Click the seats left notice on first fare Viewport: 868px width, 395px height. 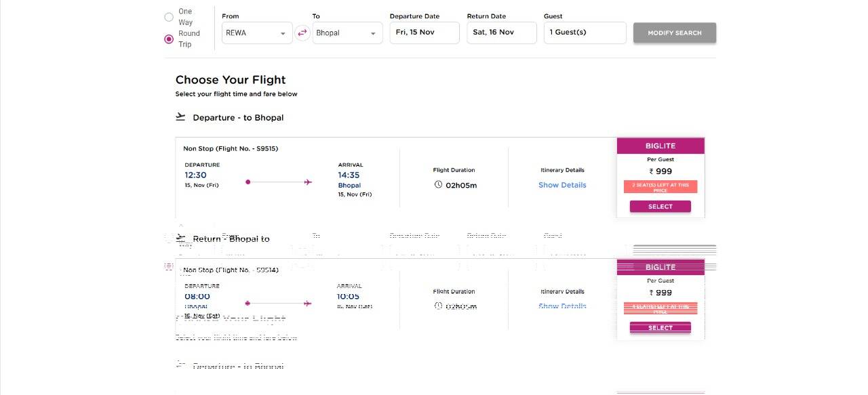[660, 187]
